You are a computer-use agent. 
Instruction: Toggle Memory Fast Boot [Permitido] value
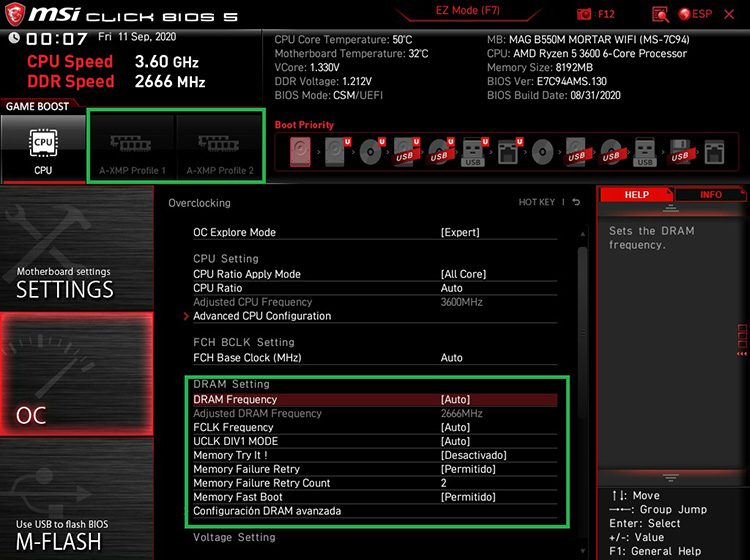[x=468, y=497]
